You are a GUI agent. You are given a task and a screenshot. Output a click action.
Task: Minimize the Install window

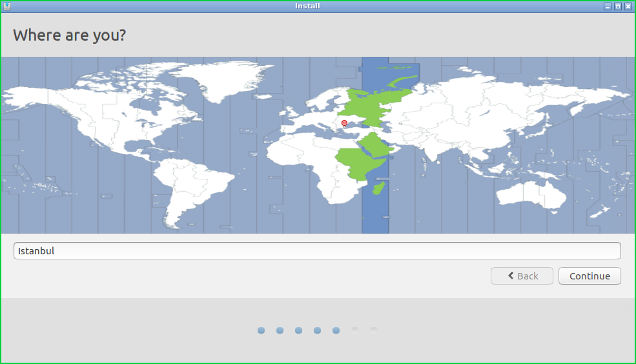click(x=607, y=6)
